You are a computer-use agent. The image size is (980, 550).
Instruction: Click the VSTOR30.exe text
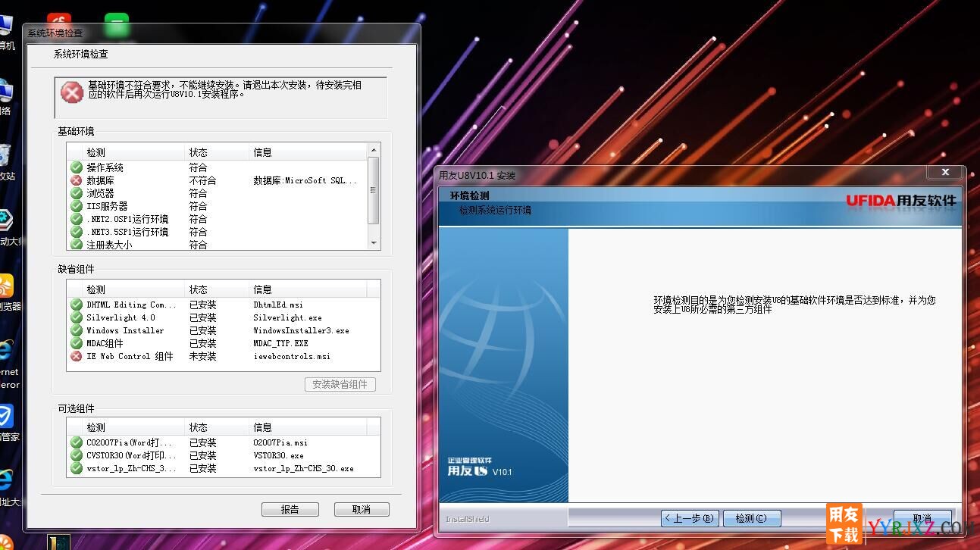278,455
